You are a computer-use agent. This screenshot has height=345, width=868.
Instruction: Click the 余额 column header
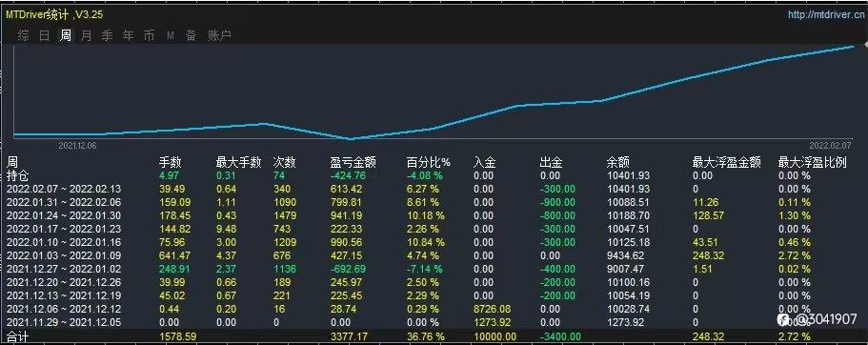point(617,162)
